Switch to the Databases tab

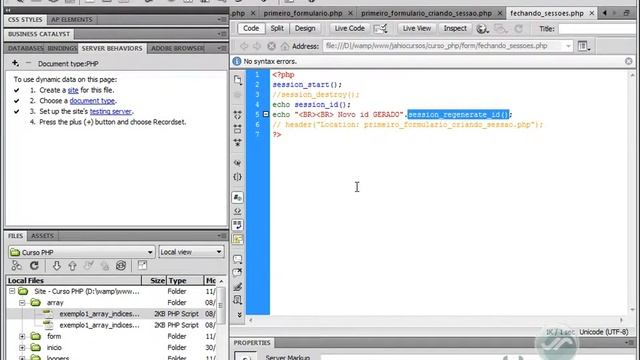[25, 48]
